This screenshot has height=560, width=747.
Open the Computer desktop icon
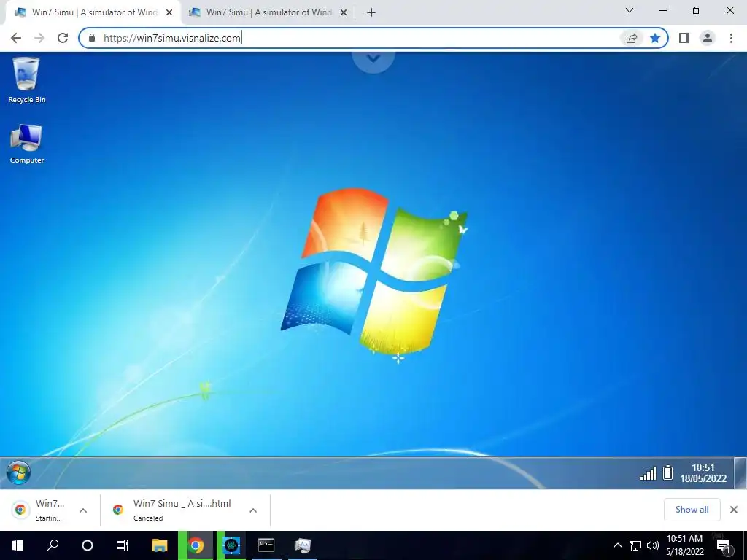(26, 144)
